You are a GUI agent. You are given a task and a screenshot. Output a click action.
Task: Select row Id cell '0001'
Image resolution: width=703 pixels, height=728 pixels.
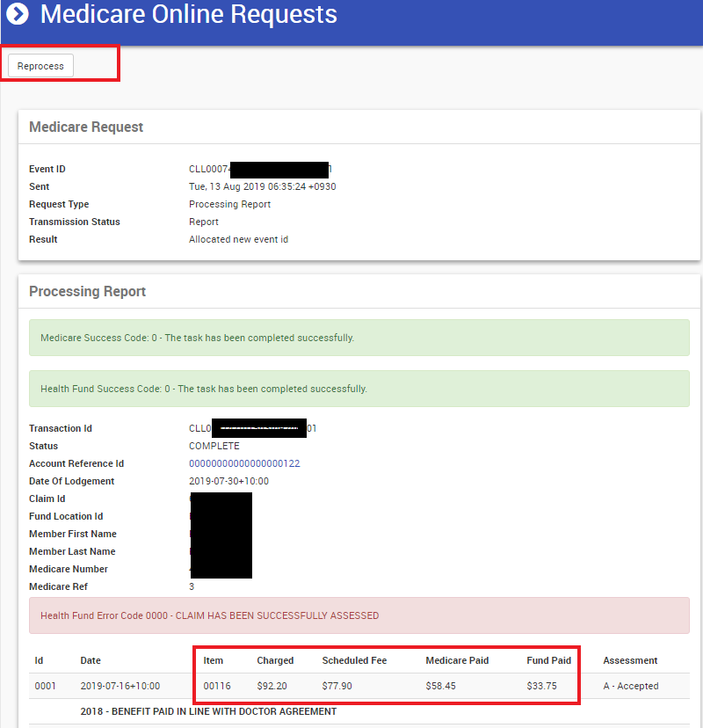(46, 686)
